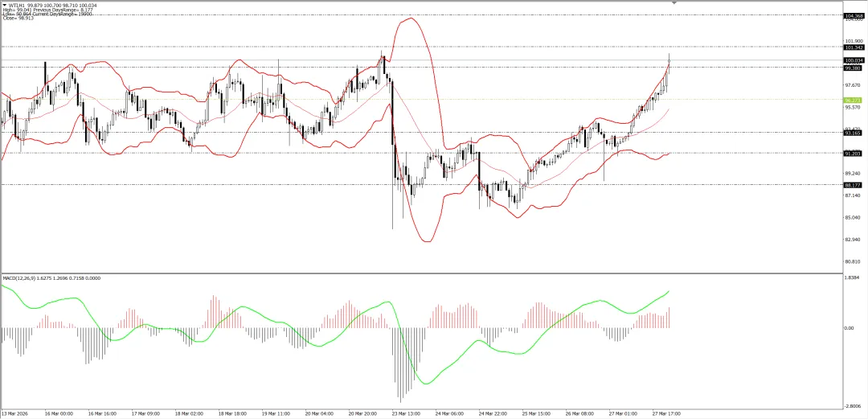Click the green 96.273 price label
Viewport: 868px width, 419px height.
point(854,101)
